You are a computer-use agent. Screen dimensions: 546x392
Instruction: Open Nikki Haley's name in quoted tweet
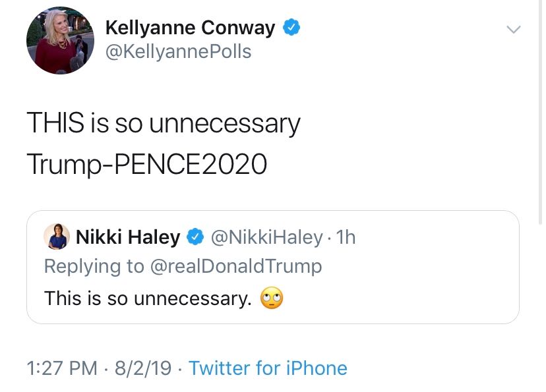(128, 237)
